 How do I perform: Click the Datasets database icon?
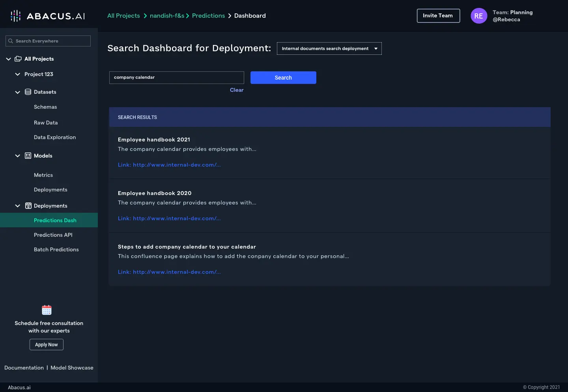coord(28,92)
